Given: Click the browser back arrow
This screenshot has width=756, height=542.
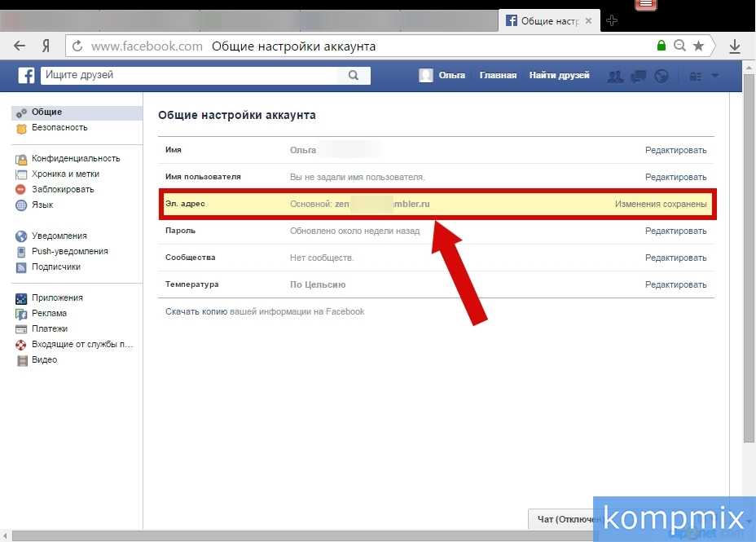Looking at the screenshot, I should tap(20, 46).
